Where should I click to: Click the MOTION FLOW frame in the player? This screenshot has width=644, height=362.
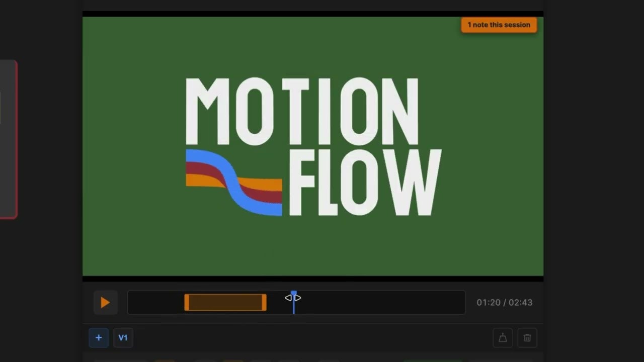(313, 146)
